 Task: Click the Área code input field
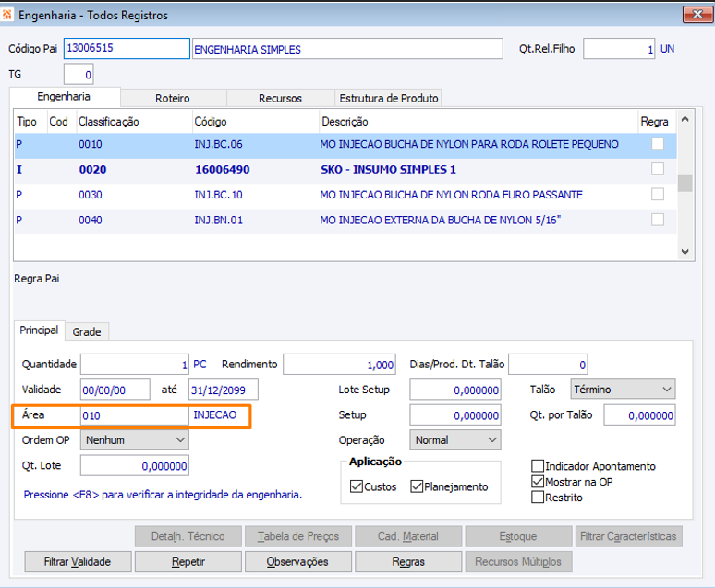click(x=134, y=415)
